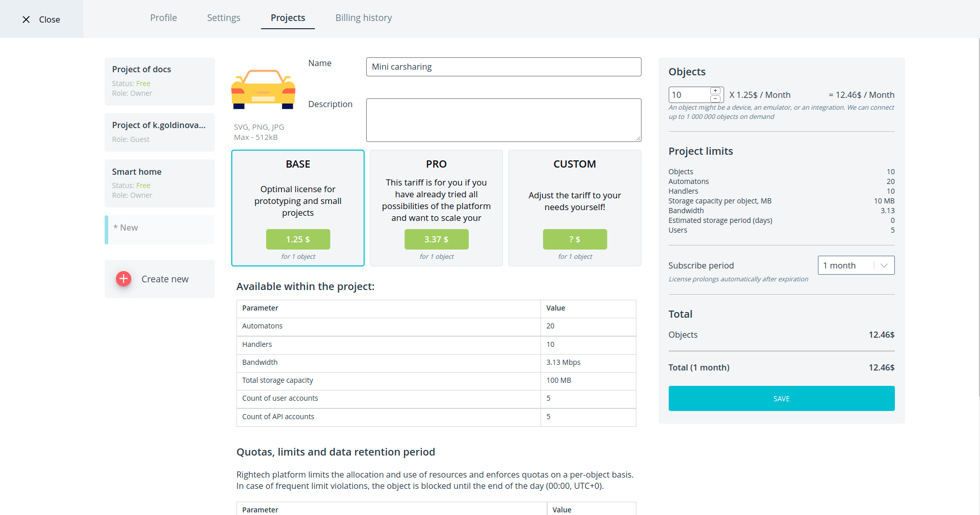Click 'Estimated storage period (days)' limit

point(720,220)
